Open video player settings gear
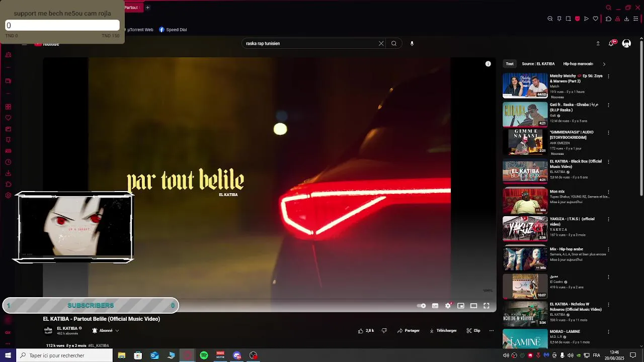Screen dimensions: 644x362 pyautogui.click(x=448, y=306)
